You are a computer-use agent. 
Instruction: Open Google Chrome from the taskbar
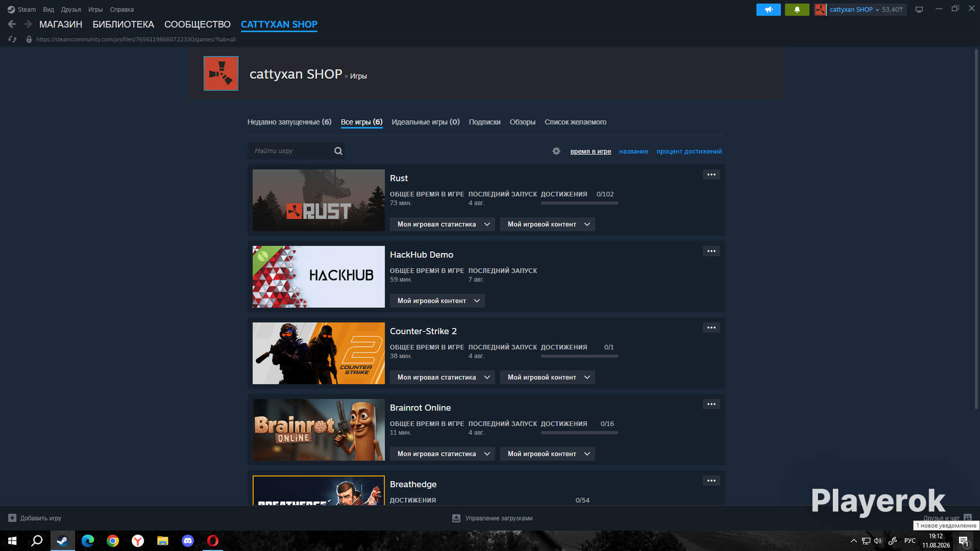pyautogui.click(x=112, y=541)
